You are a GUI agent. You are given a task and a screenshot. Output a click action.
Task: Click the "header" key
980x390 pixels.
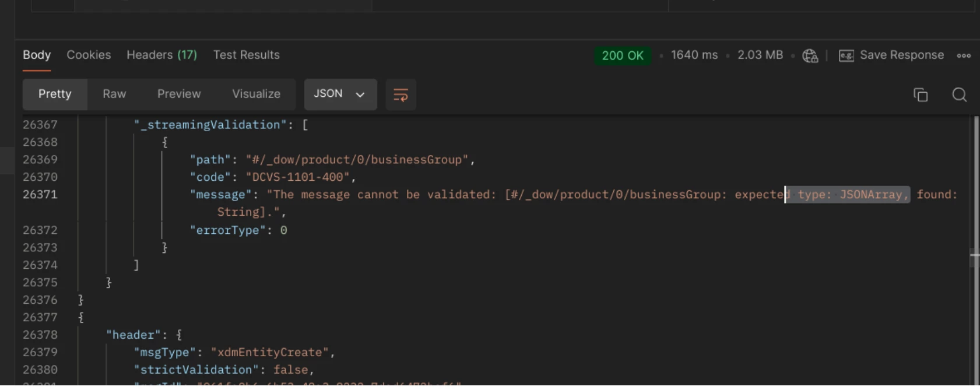[133, 335]
